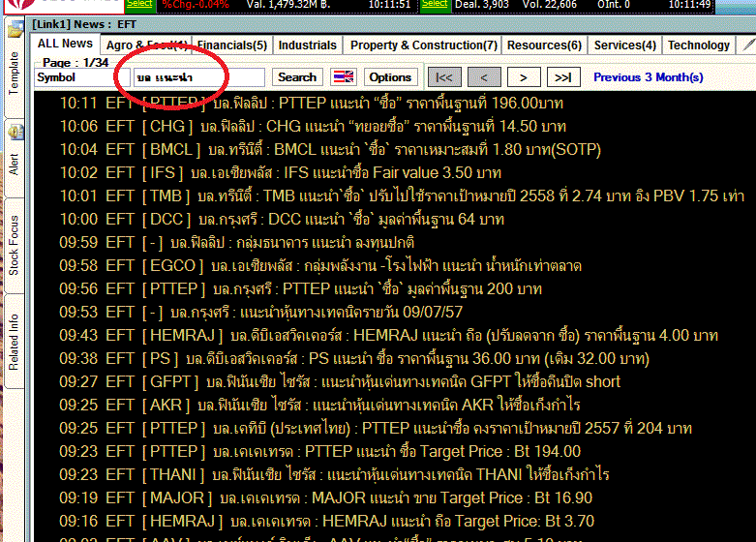
Task: Jump to the last news page
Action: pos(562,77)
